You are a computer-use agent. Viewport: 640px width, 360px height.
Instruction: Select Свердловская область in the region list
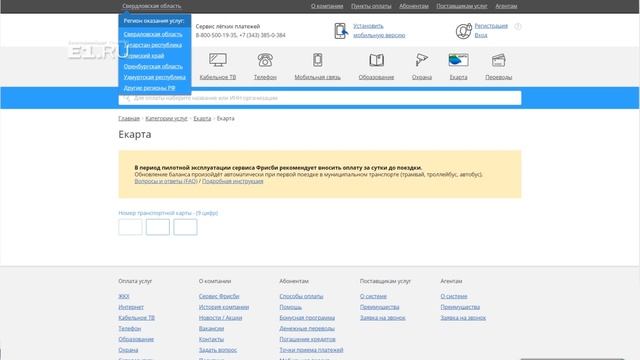point(153,34)
